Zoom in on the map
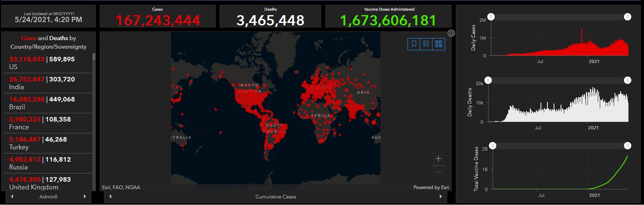The image size is (644, 205). 438,159
